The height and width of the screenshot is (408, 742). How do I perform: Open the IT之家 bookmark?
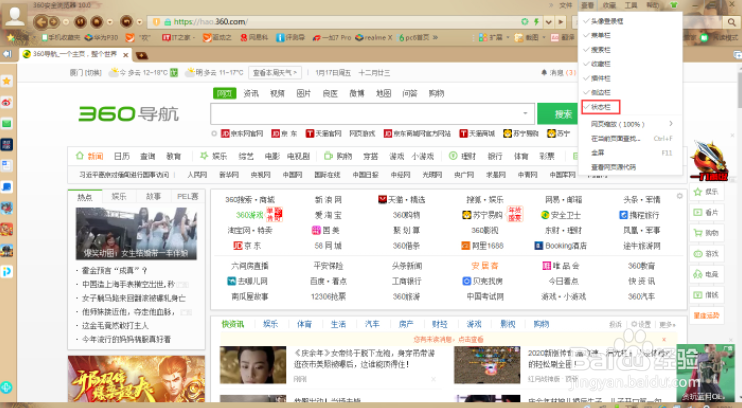[x=177, y=37]
